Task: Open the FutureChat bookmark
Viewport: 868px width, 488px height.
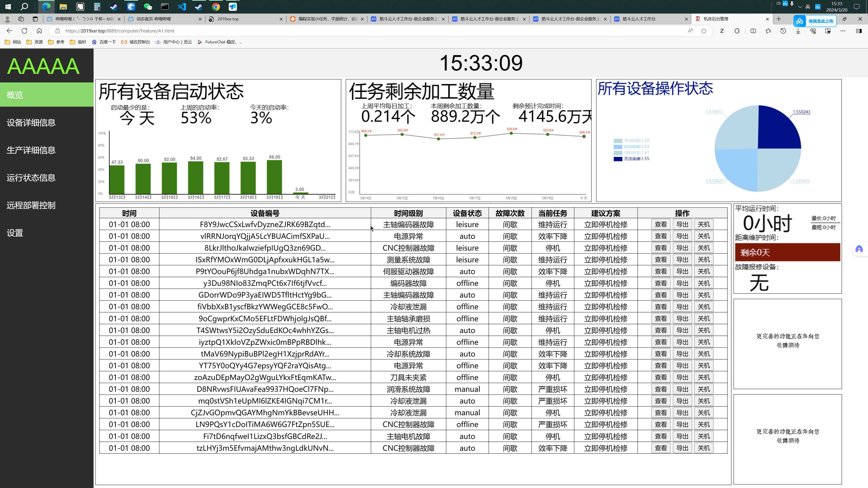Action: 220,42
